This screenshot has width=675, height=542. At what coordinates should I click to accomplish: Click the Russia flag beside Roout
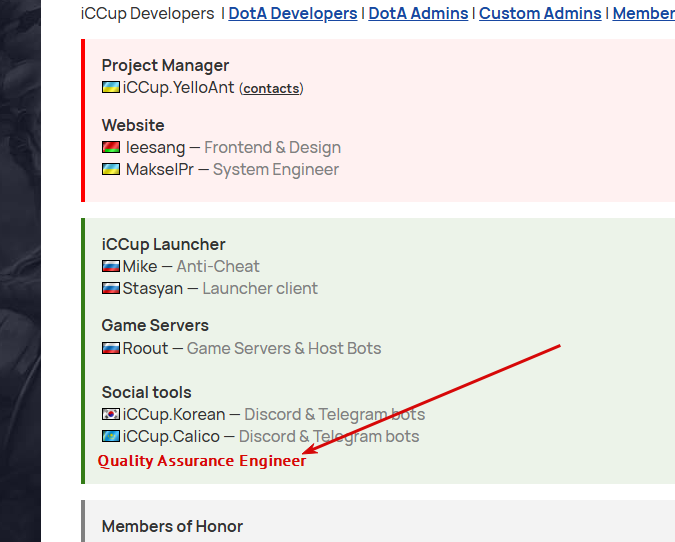click(x=111, y=348)
